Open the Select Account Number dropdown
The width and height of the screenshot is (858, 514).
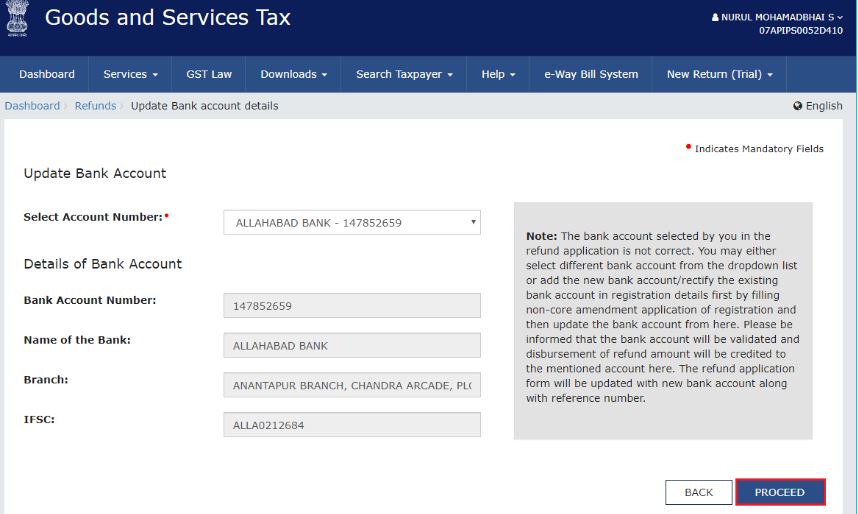click(x=352, y=223)
